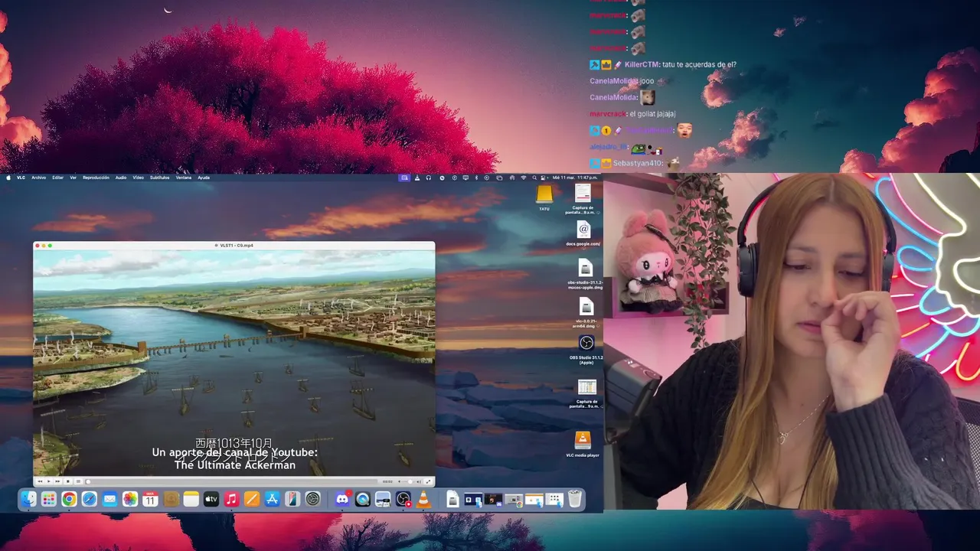This screenshot has height=551, width=980.
Task: Open the Ayuda menu
Action: point(204,178)
